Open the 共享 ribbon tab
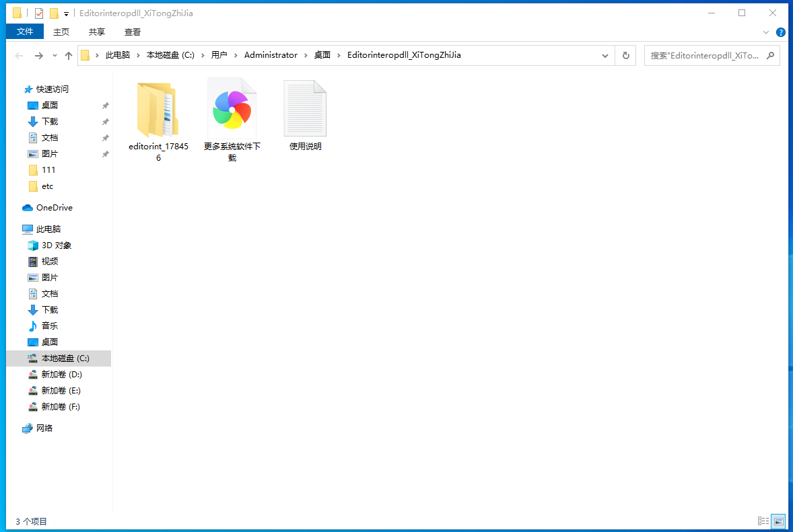Viewport: 793px width, 532px height. point(96,32)
